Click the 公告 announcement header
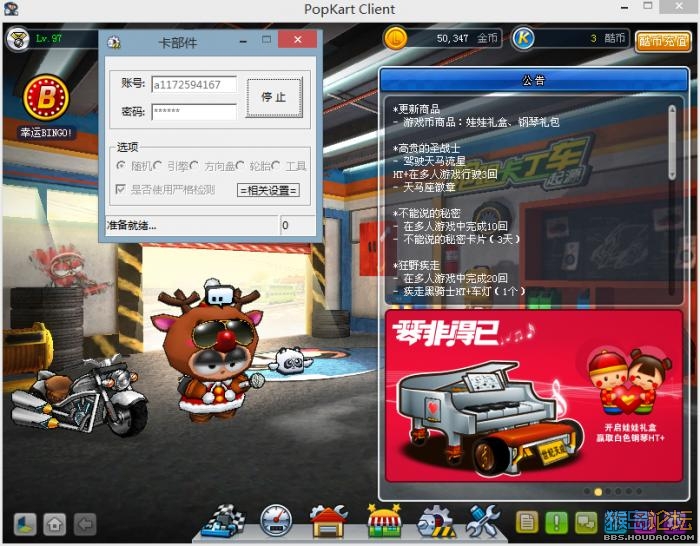Viewport: 700px width, 546px height. tap(533, 80)
